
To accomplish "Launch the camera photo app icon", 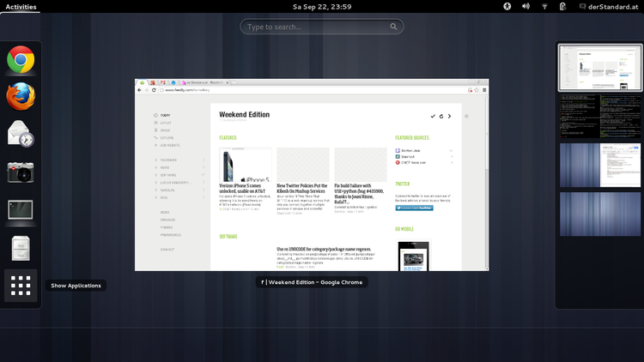I will [x=21, y=172].
